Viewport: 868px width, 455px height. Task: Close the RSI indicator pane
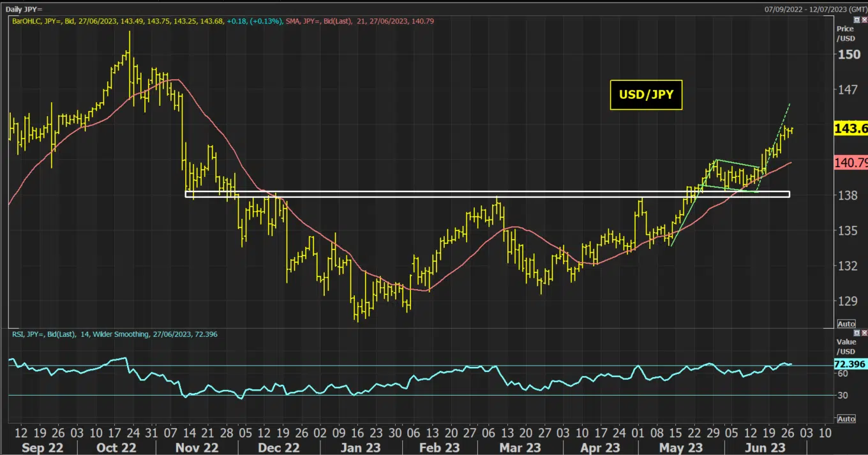coord(864,333)
